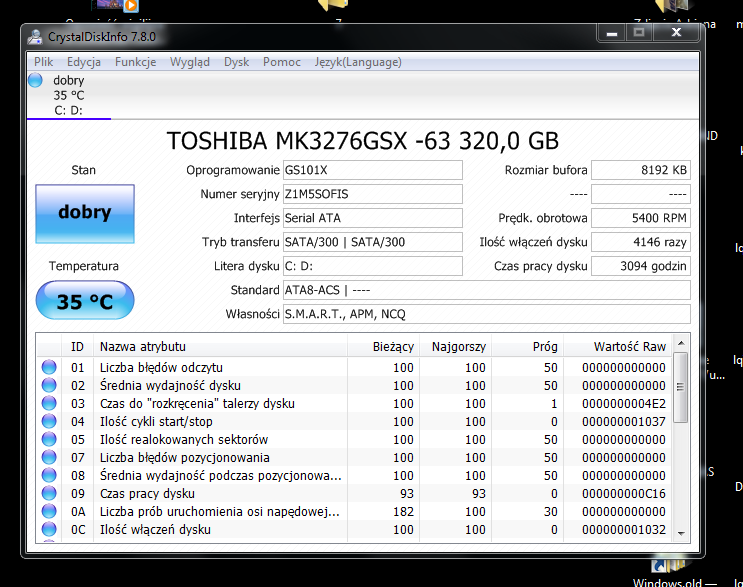Click the status orb for attribute 02
The width and height of the screenshot is (743, 587).
tap(49, 385)
